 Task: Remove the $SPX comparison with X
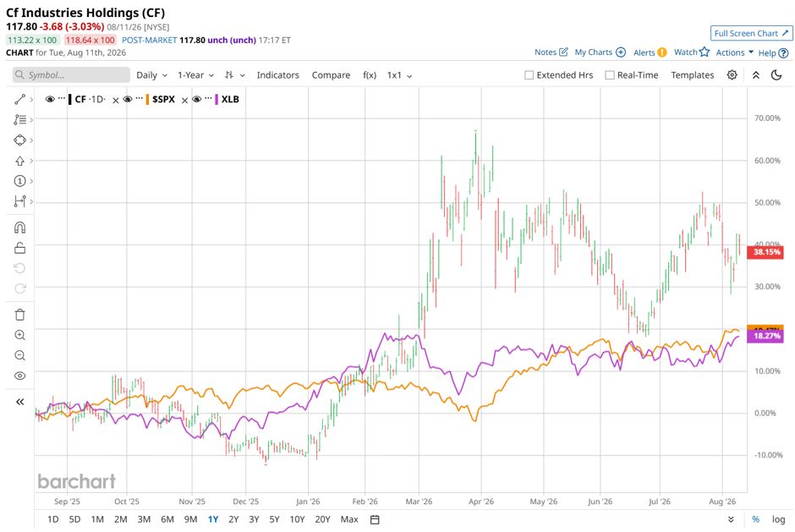184,101
